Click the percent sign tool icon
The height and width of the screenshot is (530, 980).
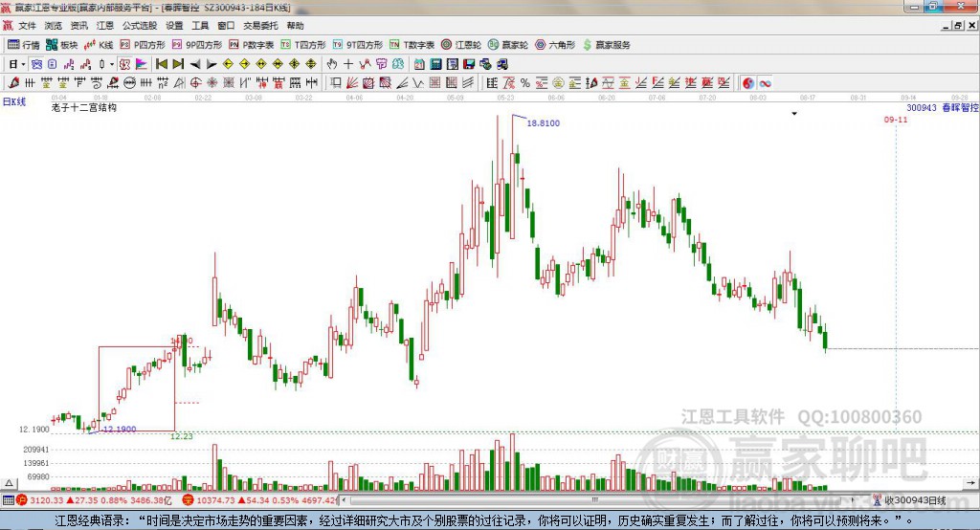pos(525,83)
